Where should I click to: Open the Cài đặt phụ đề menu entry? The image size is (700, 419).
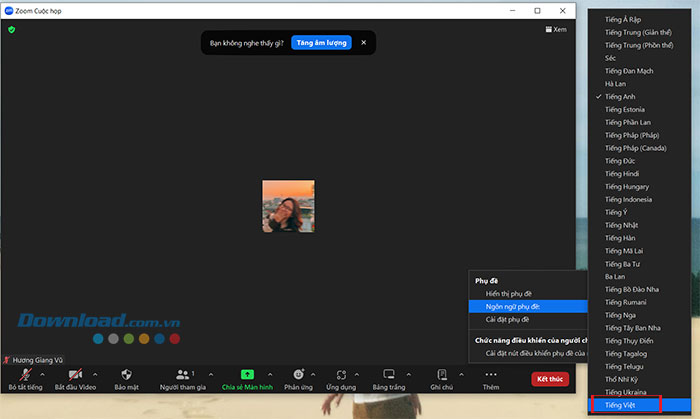508,319
